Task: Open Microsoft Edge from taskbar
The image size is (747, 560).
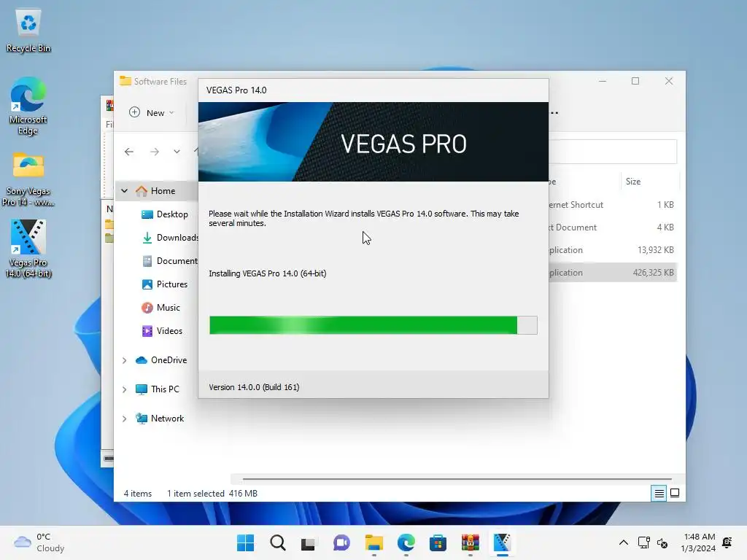Action: point(406,542)
